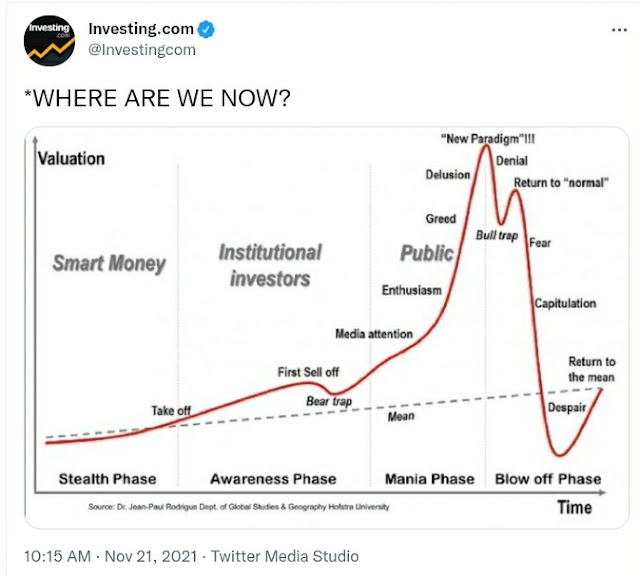Click the source citation line in chart
Screen dimensions: 640x577
[x=238, y=507]
